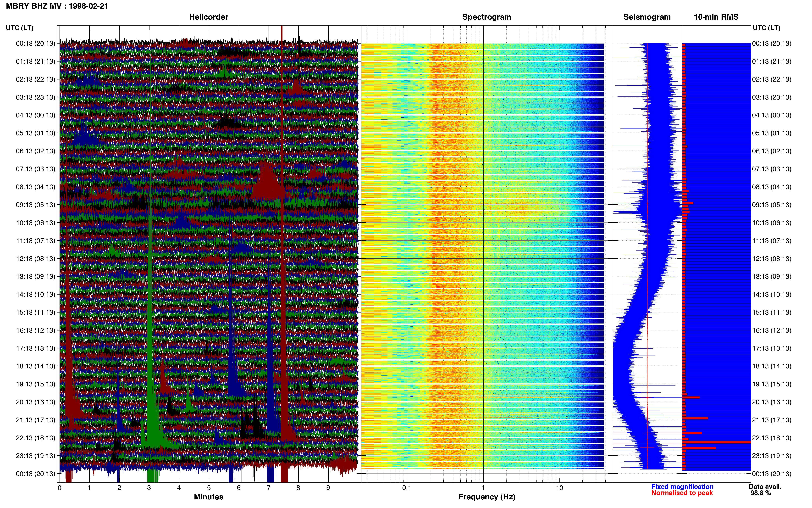Click the red RMS bar at 21:13
Viewport: 812px width, 508px height.
(695, 418)
